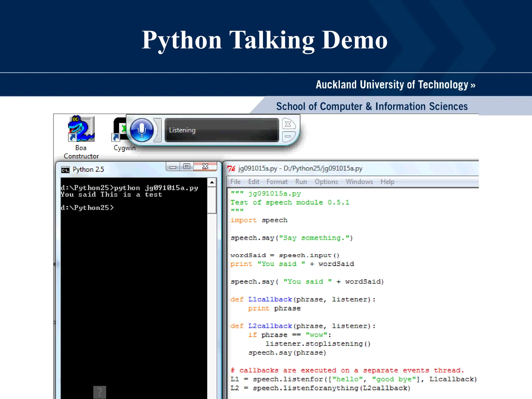Viewport: 532px width, 399px height.
Task: Click the Listening status text field
Action: point(222,130)
